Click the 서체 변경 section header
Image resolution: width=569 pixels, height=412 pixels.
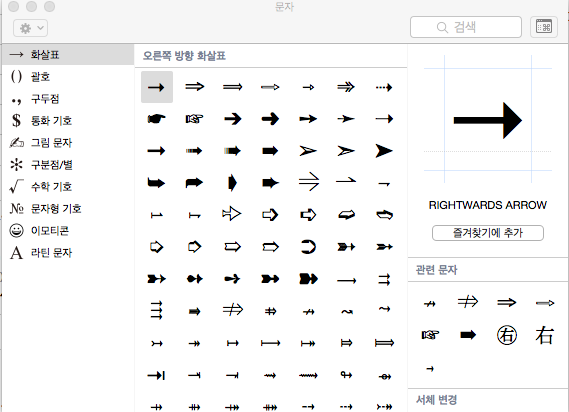tap(437, 400)
